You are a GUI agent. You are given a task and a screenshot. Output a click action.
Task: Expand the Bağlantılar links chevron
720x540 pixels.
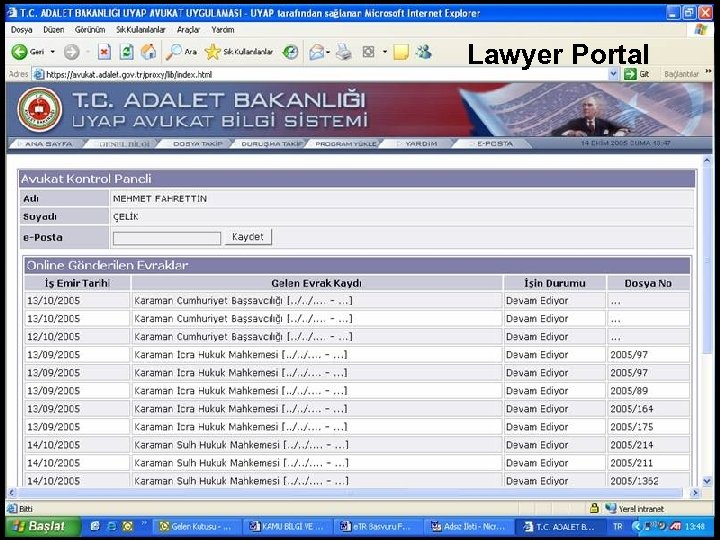click(708, 72)
